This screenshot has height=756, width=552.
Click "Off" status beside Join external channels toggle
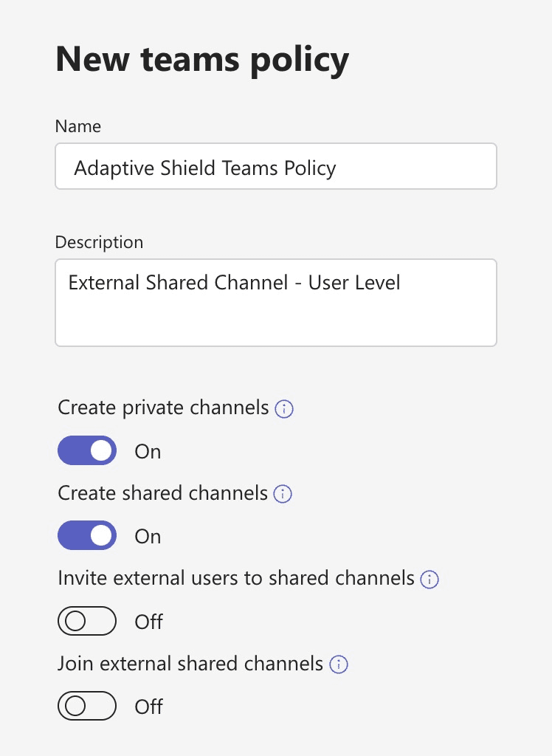coord(148,707)
